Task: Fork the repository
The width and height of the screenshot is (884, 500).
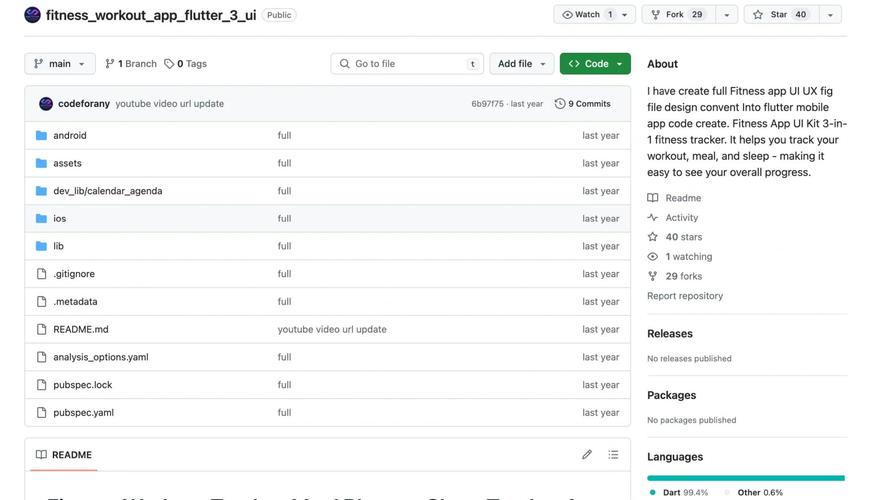Action: click(679, 15)
